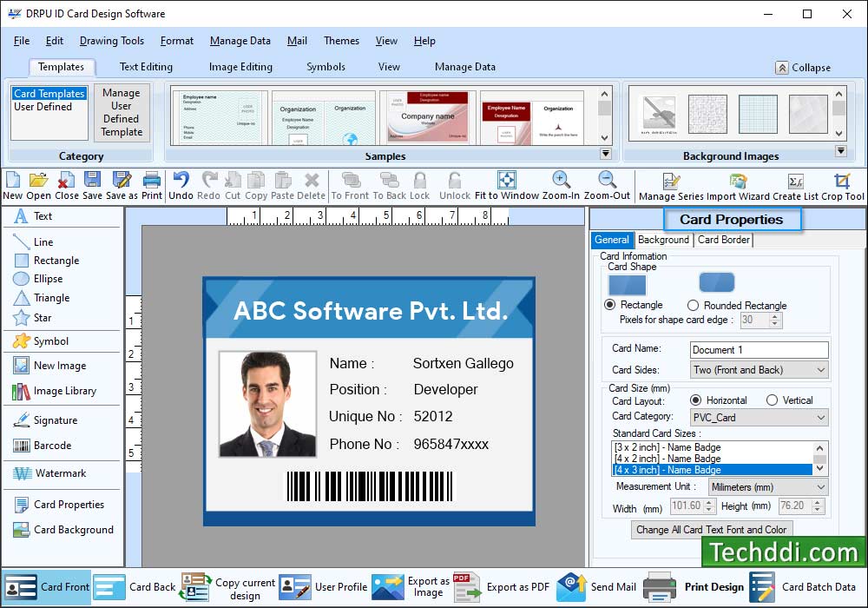
Task: Open a file with the Open icon
Action: point(38,180)
